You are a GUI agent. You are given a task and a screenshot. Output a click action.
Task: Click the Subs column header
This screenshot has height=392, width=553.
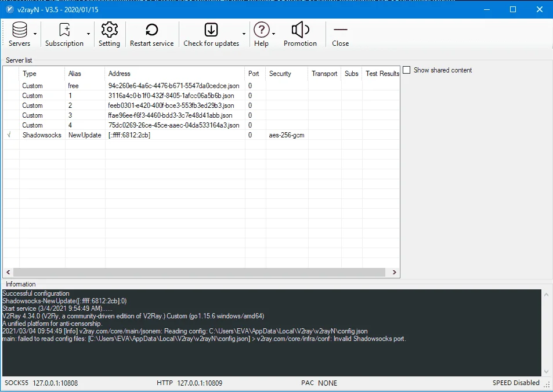click(351, 73)
